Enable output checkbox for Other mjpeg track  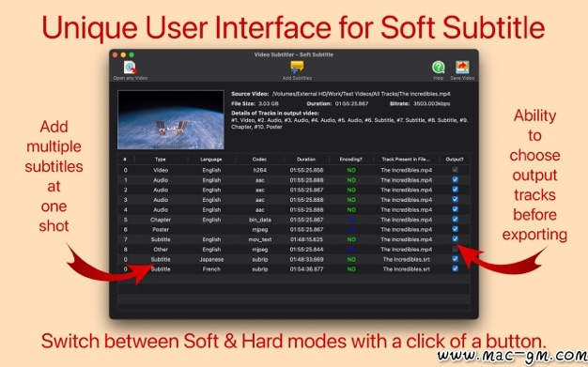pos(455,249)
